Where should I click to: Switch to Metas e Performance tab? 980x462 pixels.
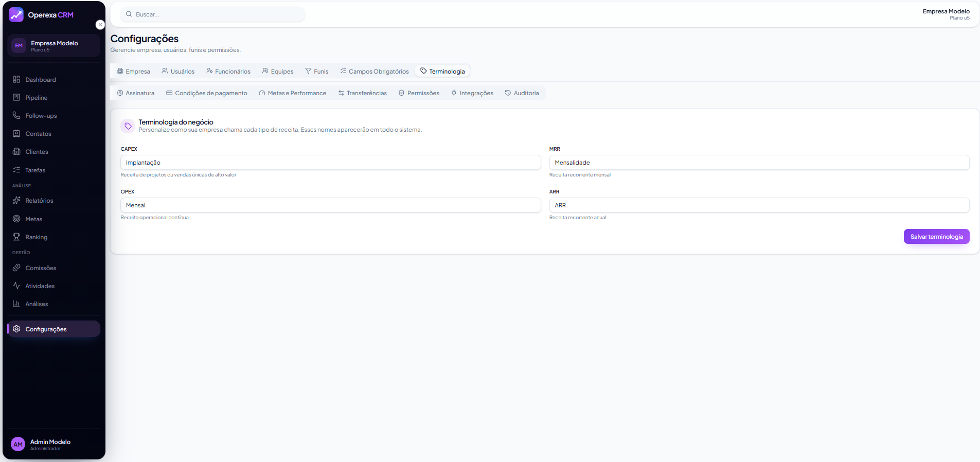pos(293,93)
